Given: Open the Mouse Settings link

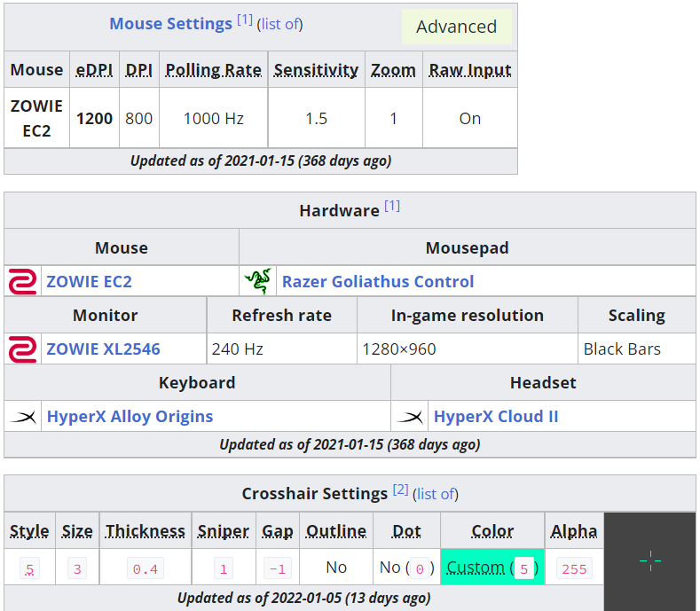Looking at the screenshot, I should click(x=171, y=24).
